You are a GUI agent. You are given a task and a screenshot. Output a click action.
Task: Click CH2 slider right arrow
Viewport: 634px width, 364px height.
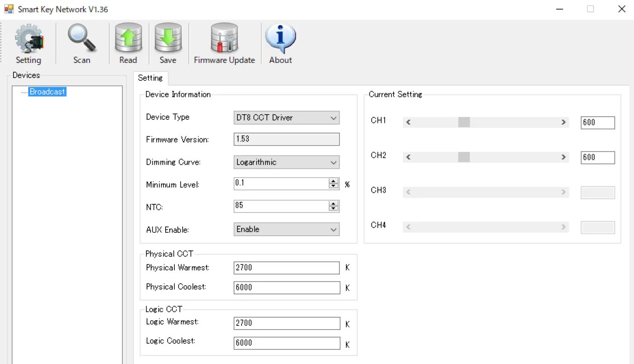pos(563,157)
